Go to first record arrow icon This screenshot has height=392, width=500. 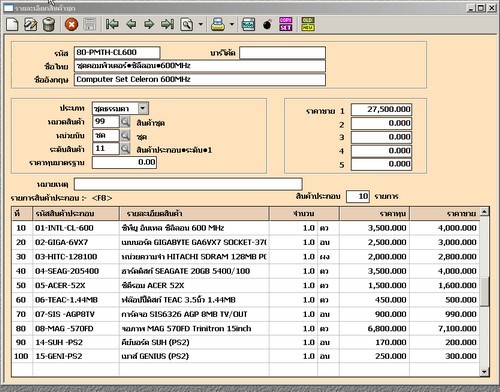[x=112, y=24]
